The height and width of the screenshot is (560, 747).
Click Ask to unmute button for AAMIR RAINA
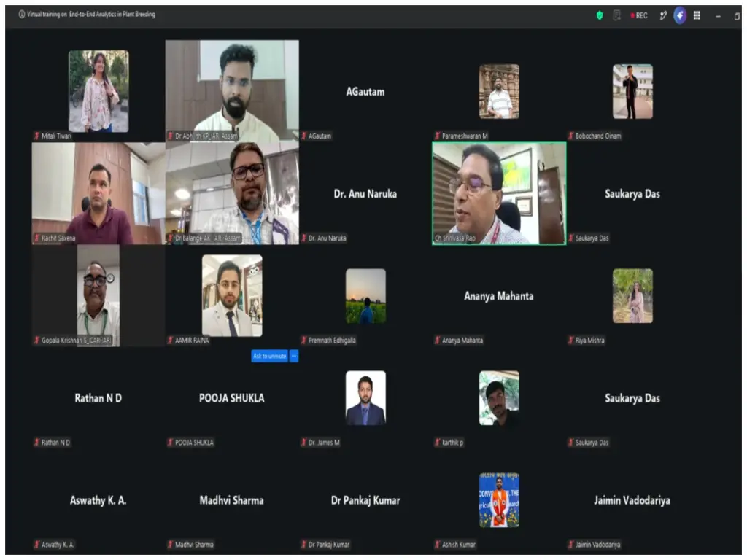tap(270, 356)
